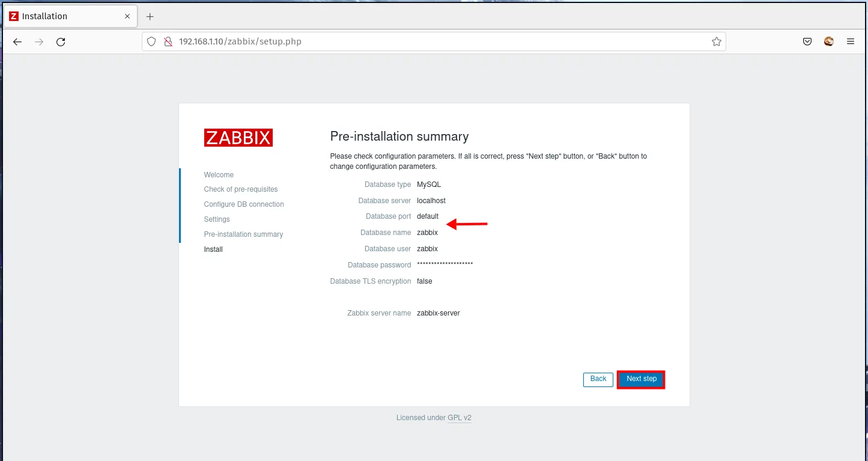This screenshot has height=461, width=868.
Task: Click the Licensed under text
Action: click(x=420, y=418)
